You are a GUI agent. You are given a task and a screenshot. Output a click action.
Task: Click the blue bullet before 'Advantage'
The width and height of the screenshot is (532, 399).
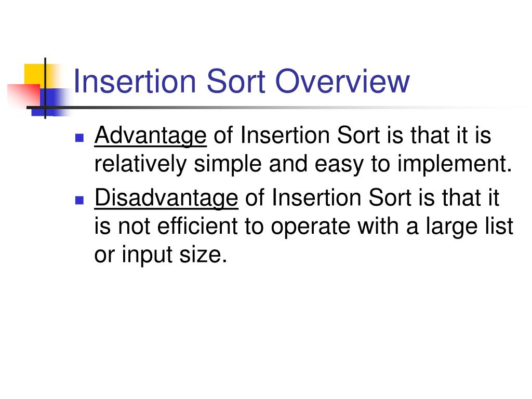[79, 138]
